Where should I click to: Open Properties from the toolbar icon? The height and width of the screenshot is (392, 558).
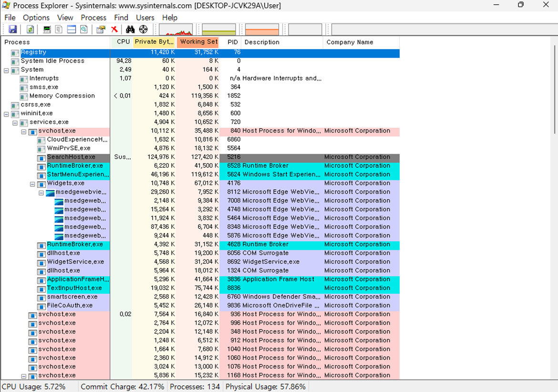(x=101, y=30)
